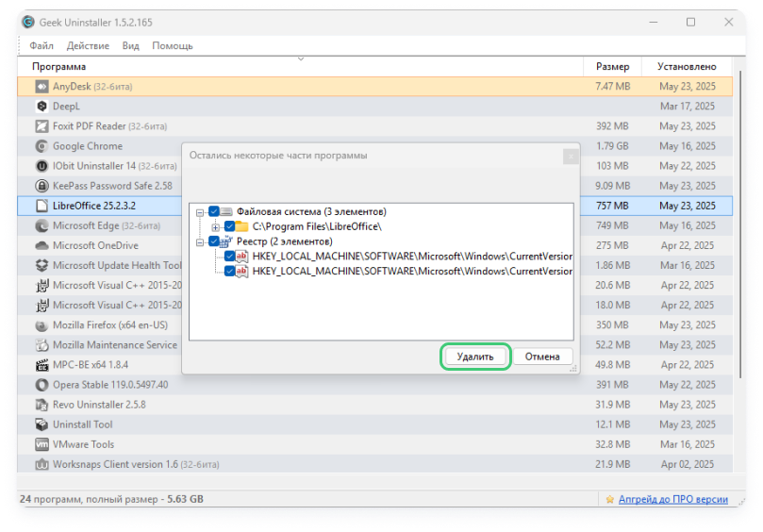Click the Microsoft OneDrive cloud icon
The image size is (763, 532).
(41, 245)
